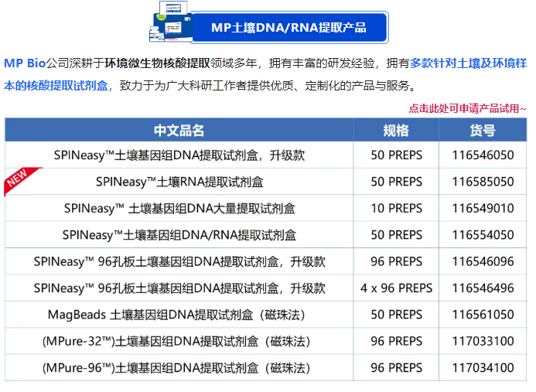Click catalog number 116546496
Screen dimensions: 536x392
click(x=483, y=288)
